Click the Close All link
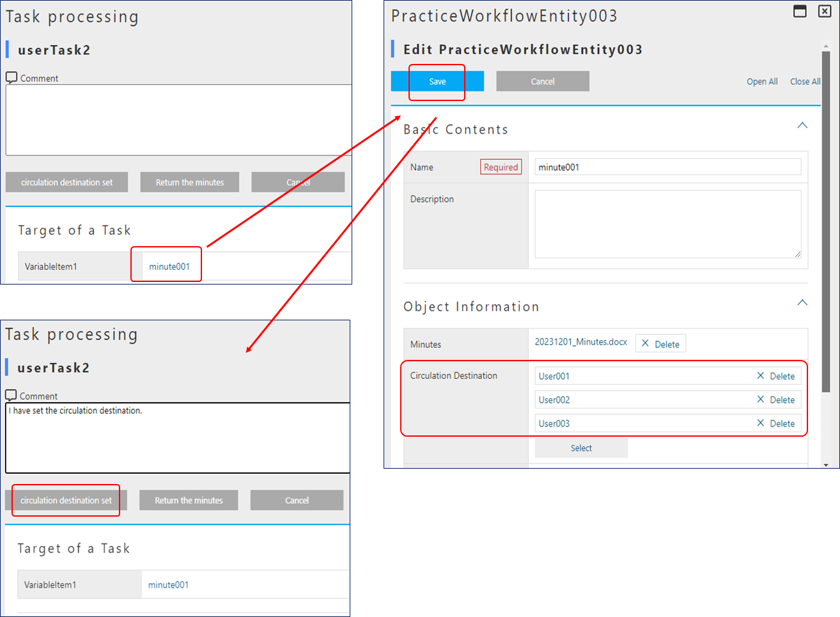The height and width of the screenshot is (617, 840). (x=805, y=81)
